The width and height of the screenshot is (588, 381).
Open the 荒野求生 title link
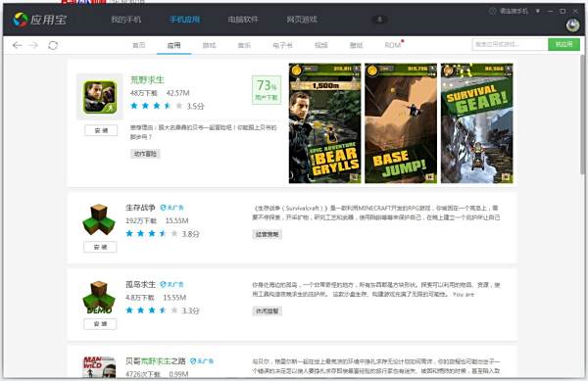tap(147, 79)
